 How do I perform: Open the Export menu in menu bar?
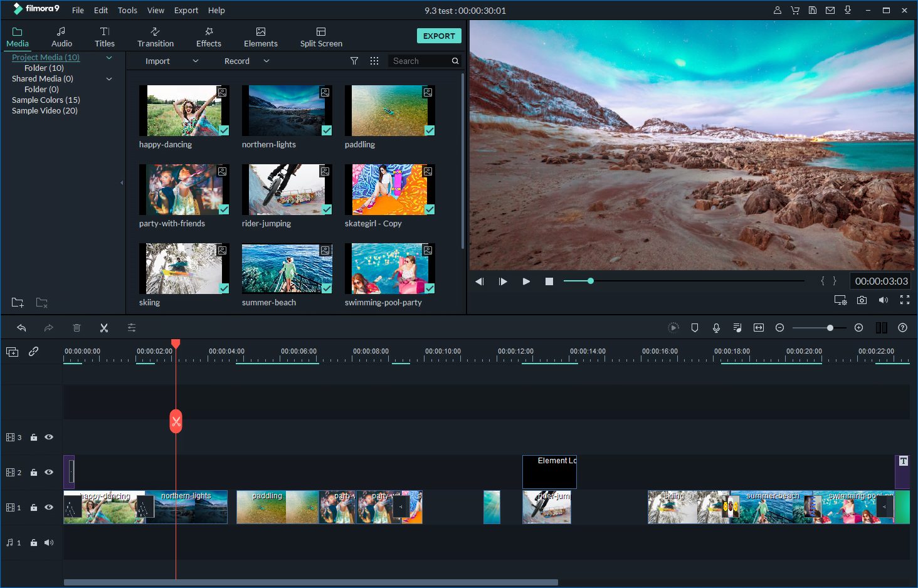(x=186, y=10)
